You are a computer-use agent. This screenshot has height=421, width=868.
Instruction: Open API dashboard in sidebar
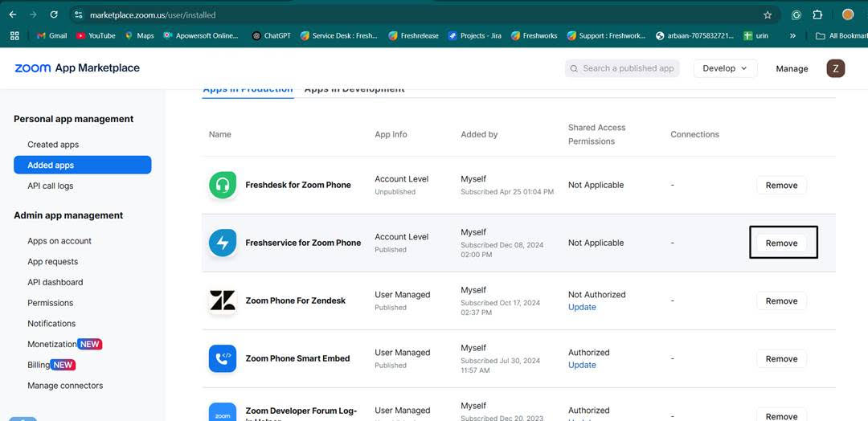[55, 282]
